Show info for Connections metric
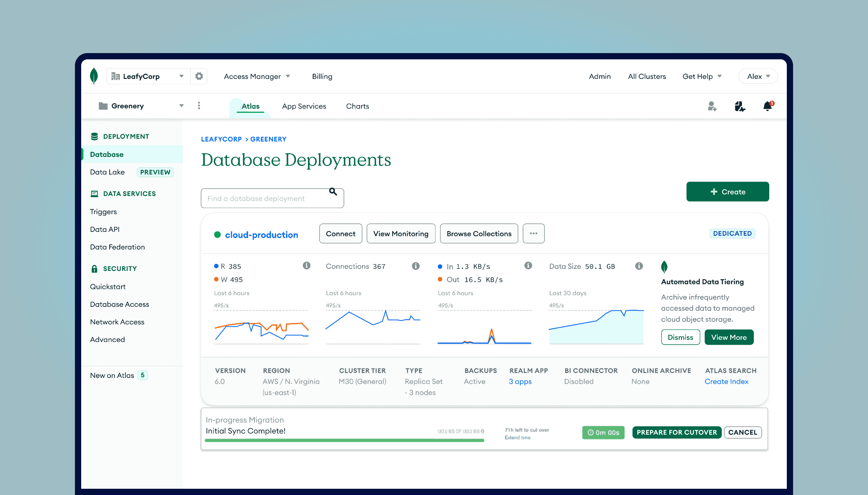 416,266
